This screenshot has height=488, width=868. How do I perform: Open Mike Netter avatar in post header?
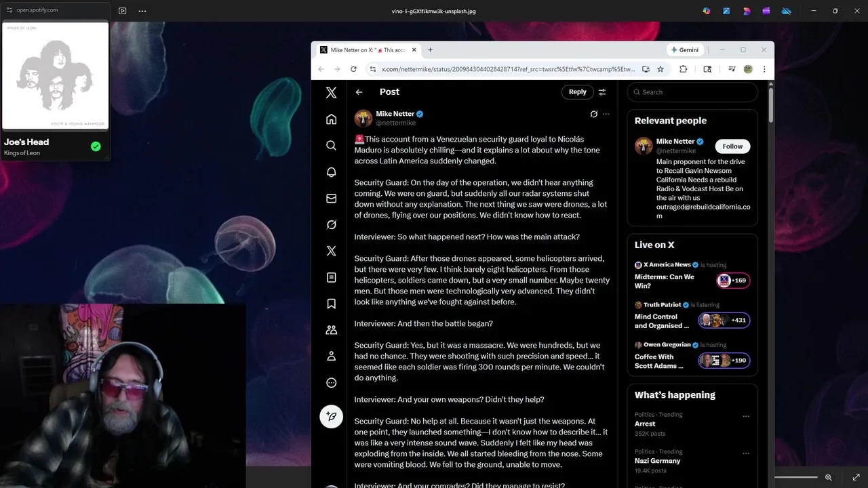pos(363,119)
